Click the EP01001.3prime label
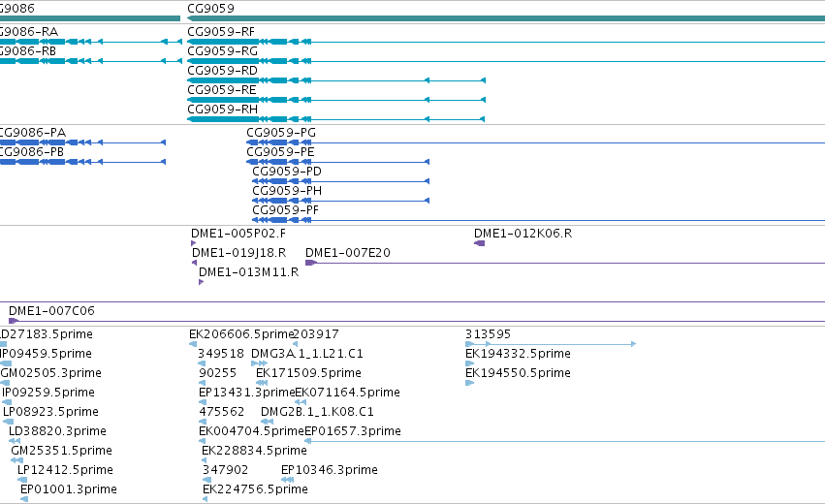 pyautogui.click(x=69, y=489)
